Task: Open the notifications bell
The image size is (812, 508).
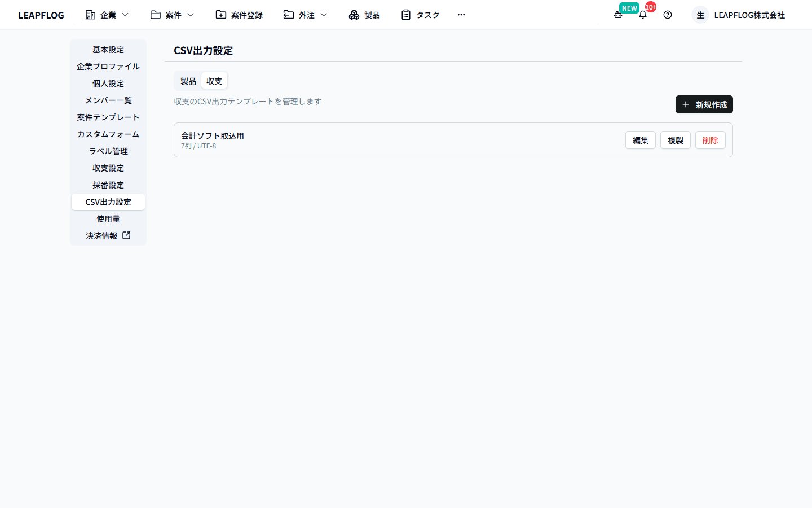Action: coord(643,15)
